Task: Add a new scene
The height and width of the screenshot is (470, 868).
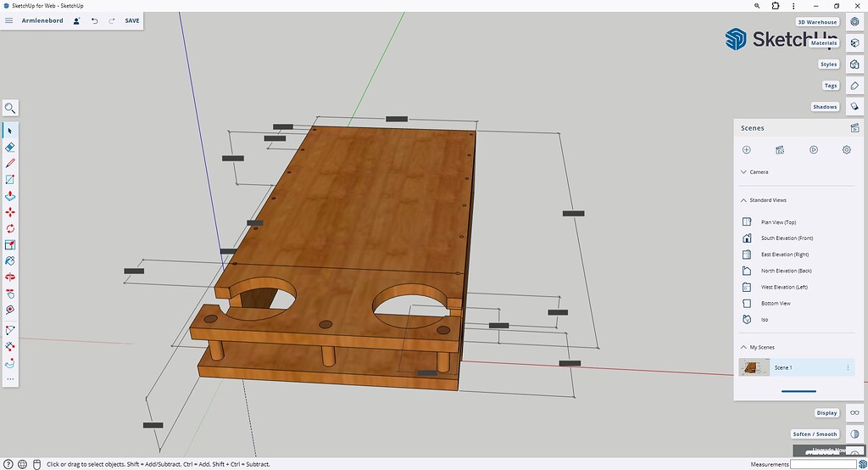Action: pyautogui.click(x=746, y=149)
